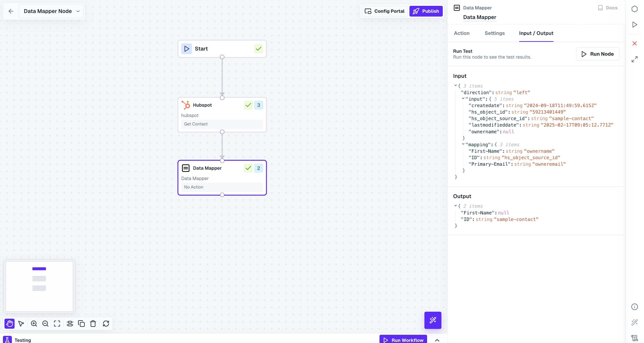Select the pan hand tool
Viewport: 644px width, 343px height.
(x=9, y=324)
